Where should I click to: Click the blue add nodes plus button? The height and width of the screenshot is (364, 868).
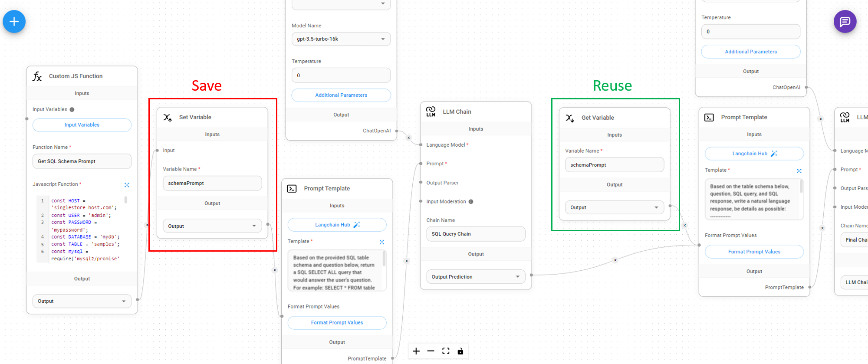14,22
